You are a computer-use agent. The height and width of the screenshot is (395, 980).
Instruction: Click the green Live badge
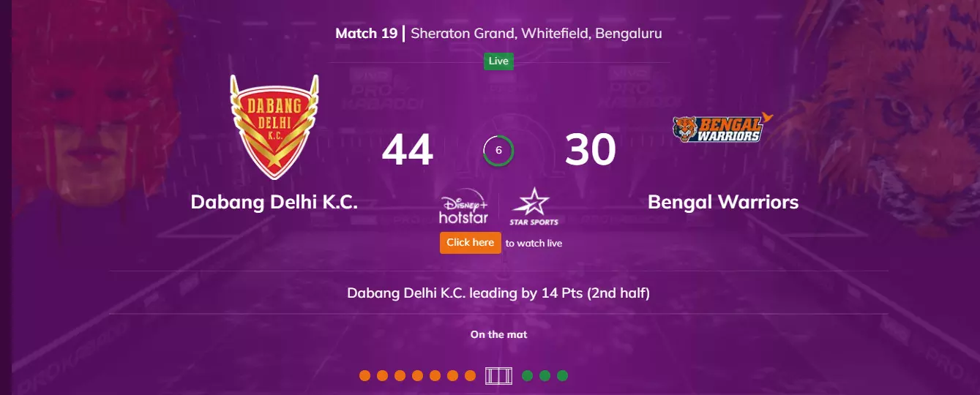coord(498,61)
